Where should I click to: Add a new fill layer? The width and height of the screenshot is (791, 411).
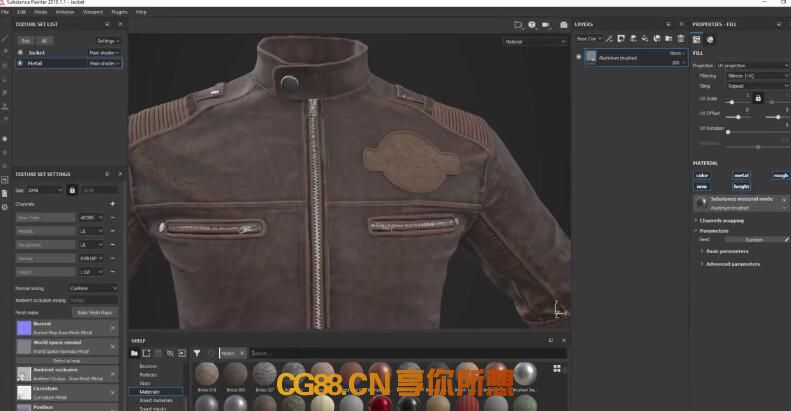[x=645, y=38]
